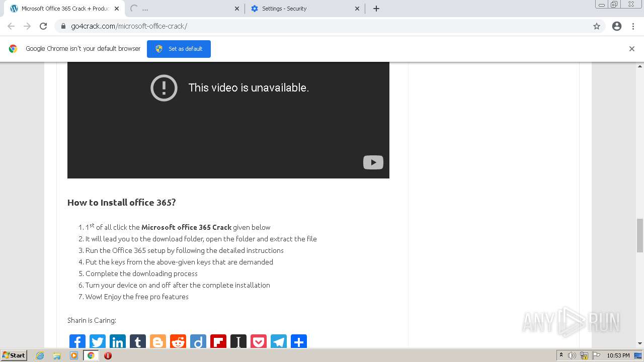The image size is (644, 362).
Task: Click the video unavailable warning icon
Action: pyautogui.click(x=164, y=87)
